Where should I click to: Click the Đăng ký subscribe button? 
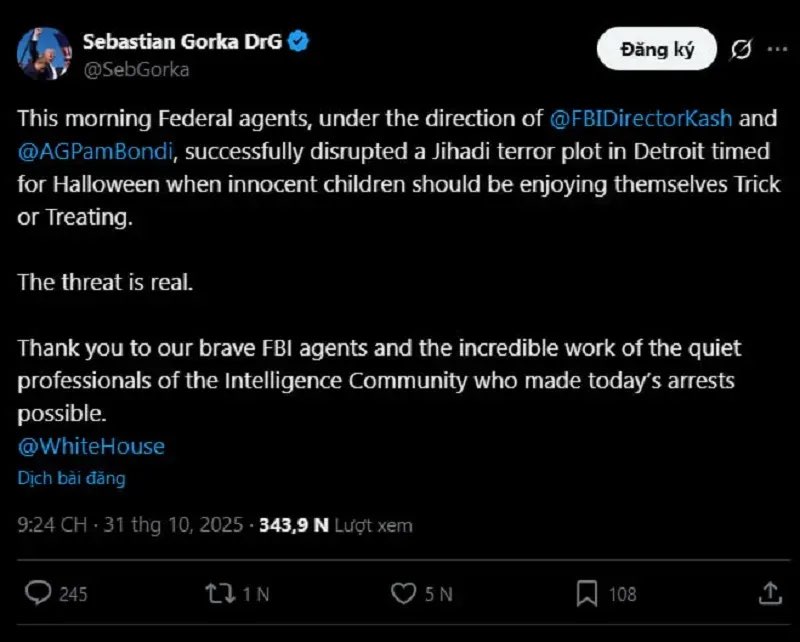[657, 49]
